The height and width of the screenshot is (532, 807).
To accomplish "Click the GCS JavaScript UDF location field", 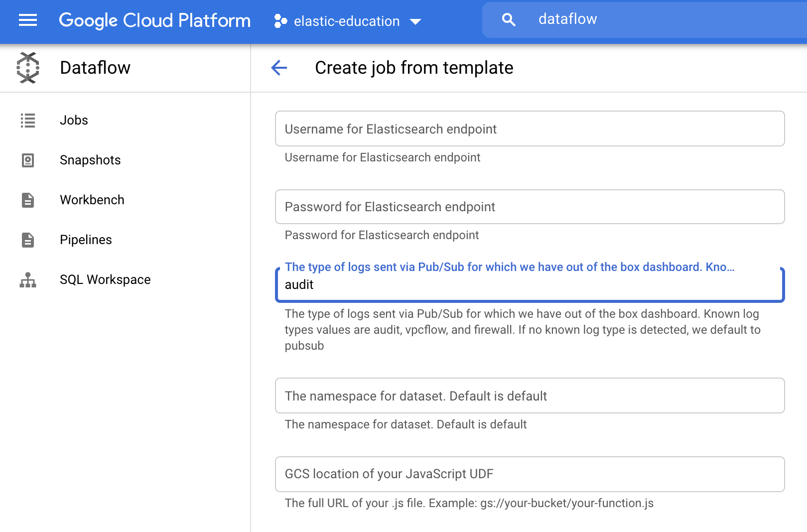I will pos(530,474).
